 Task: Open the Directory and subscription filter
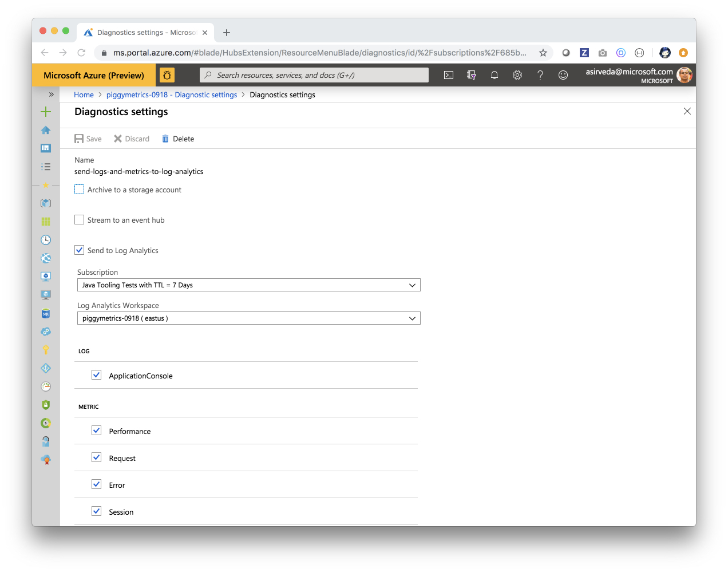coord(472,75)
